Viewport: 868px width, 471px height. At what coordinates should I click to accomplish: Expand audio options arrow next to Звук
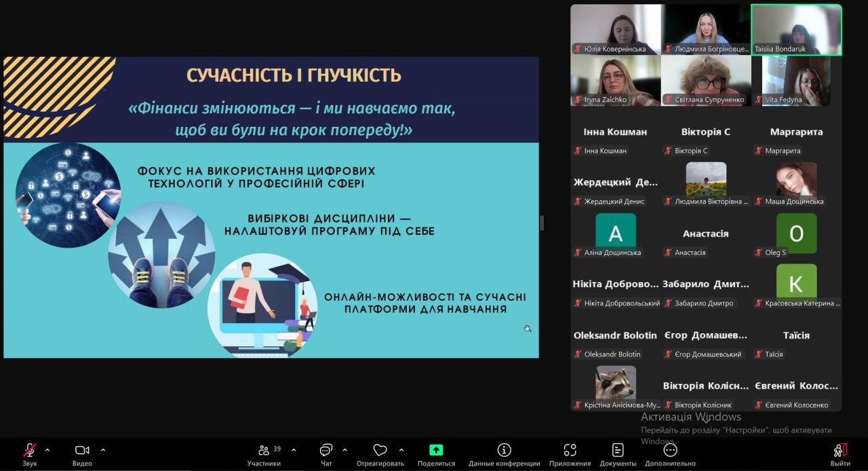47,450
